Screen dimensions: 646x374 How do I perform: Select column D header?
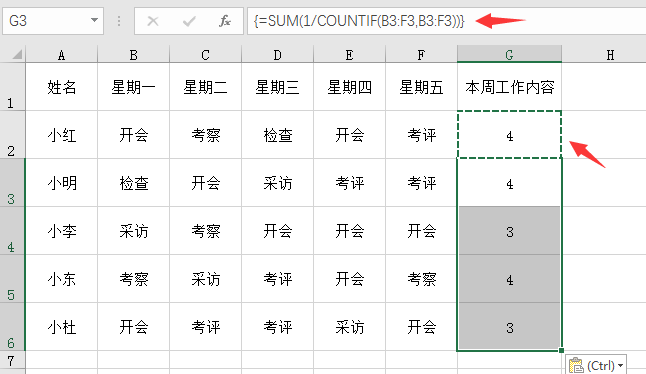pyautogui.click(x=277, y=54)
